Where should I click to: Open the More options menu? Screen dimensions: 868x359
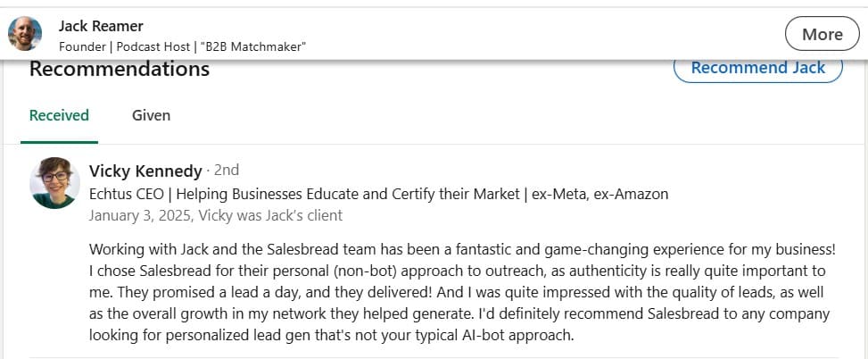point(822,35)
